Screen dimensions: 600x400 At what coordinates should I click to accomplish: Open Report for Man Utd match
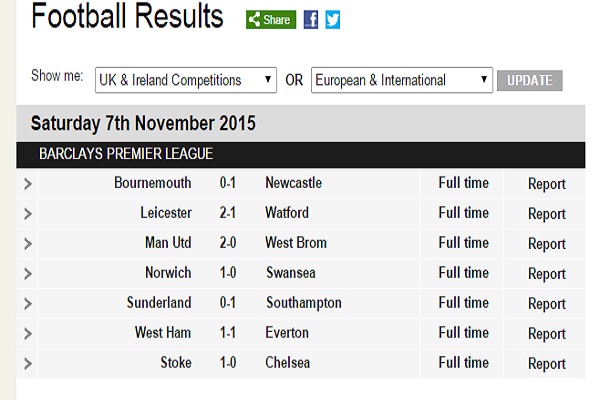coord(547,244)
